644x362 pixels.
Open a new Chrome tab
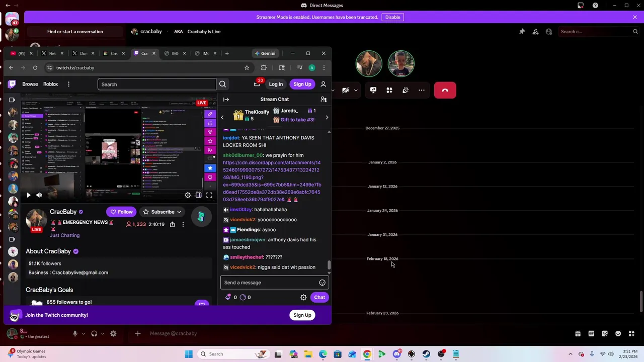227,53
